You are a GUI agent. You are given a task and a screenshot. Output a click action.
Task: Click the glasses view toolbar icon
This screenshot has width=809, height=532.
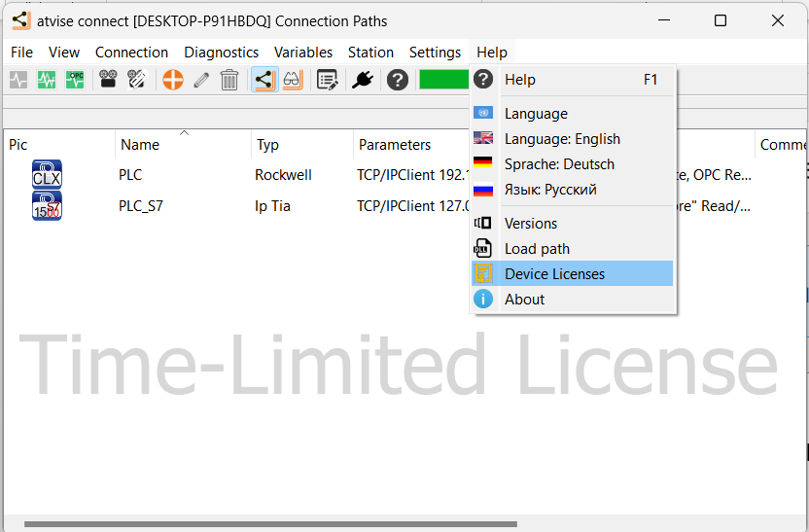[293, 80]
